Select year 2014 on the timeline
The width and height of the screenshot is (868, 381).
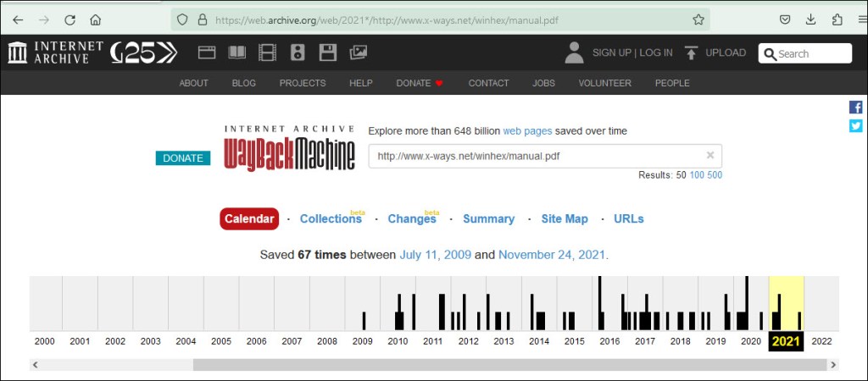[x=539, y=341]
